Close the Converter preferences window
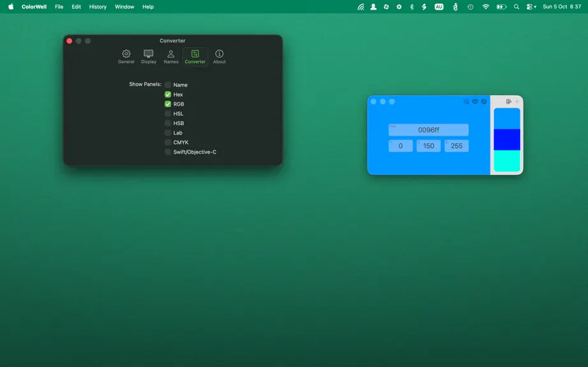Viewport: 588px width, 367px height. tap(70, 41)
